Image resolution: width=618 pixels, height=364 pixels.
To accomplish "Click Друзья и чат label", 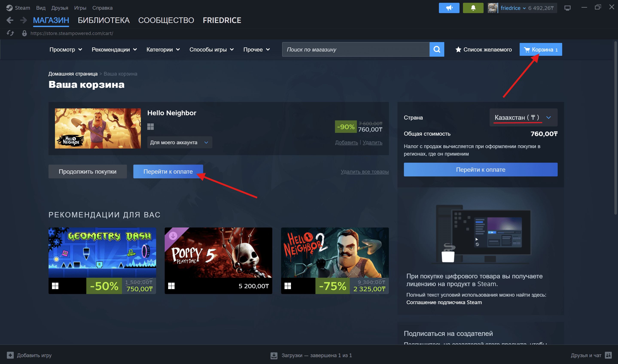I will point(586,355).
